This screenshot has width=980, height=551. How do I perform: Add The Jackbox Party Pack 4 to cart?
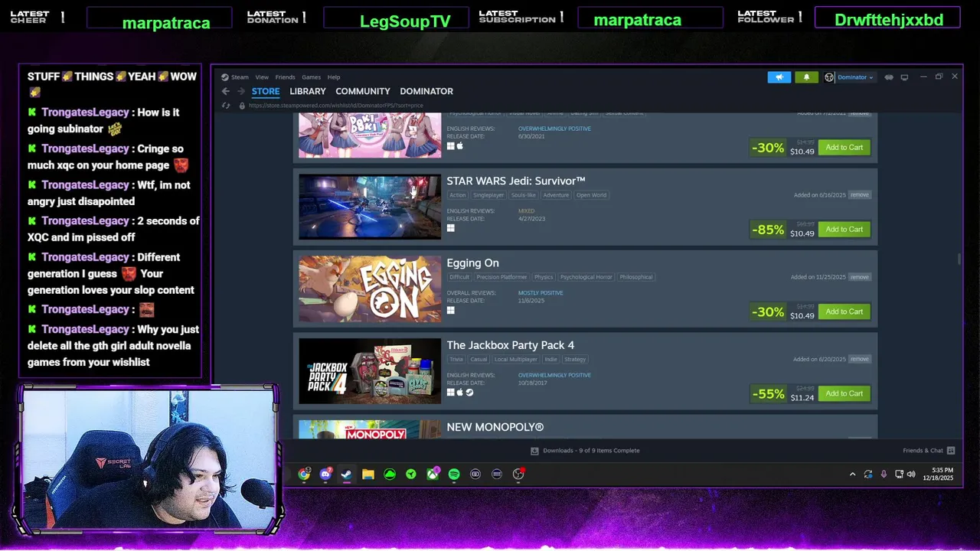844,393
